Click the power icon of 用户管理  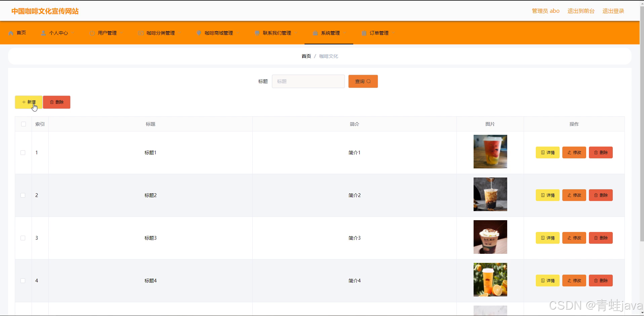(92, 33)
